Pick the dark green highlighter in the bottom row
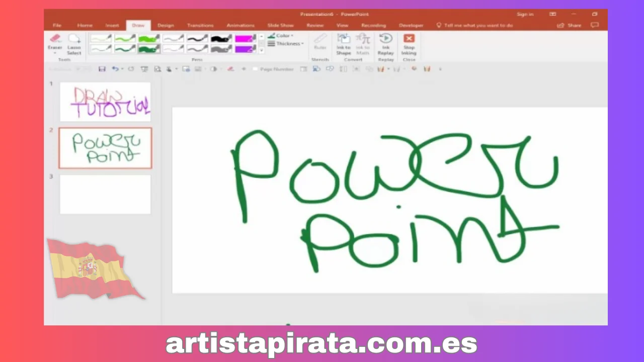This screenshot has width=644, height=362. (149, 48)
